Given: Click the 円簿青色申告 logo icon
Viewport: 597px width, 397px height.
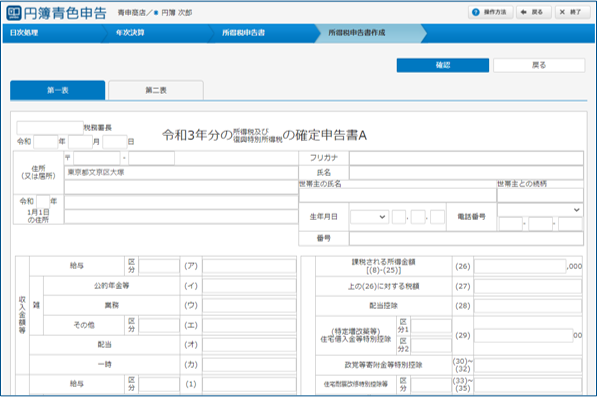Looking at the screenshot, I should [x=14, y=13].
